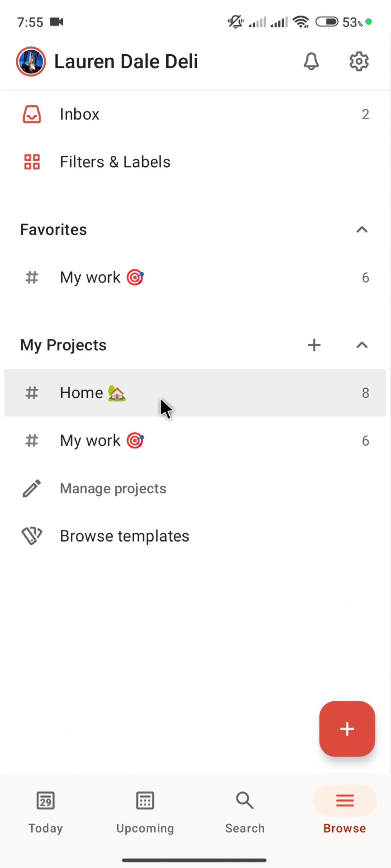Add a new project with plus icon
This screenshot has width=391, height=868.
tap(314, 345)
